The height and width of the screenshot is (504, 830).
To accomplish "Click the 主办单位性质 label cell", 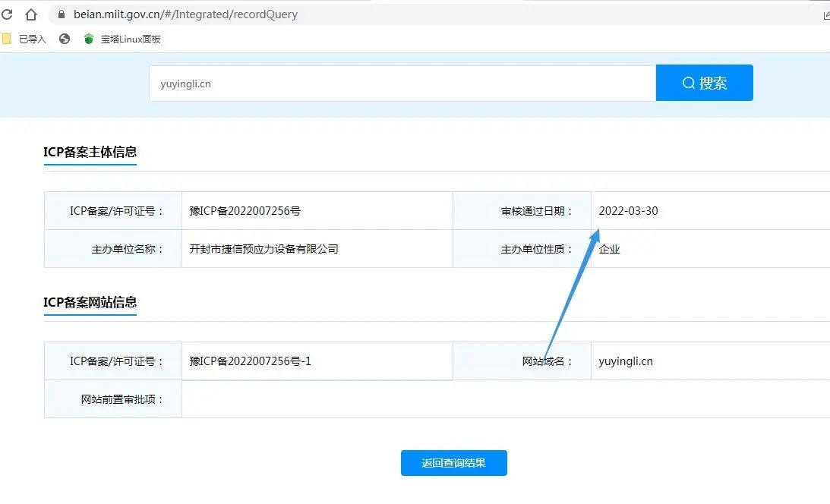I will 522,248.
